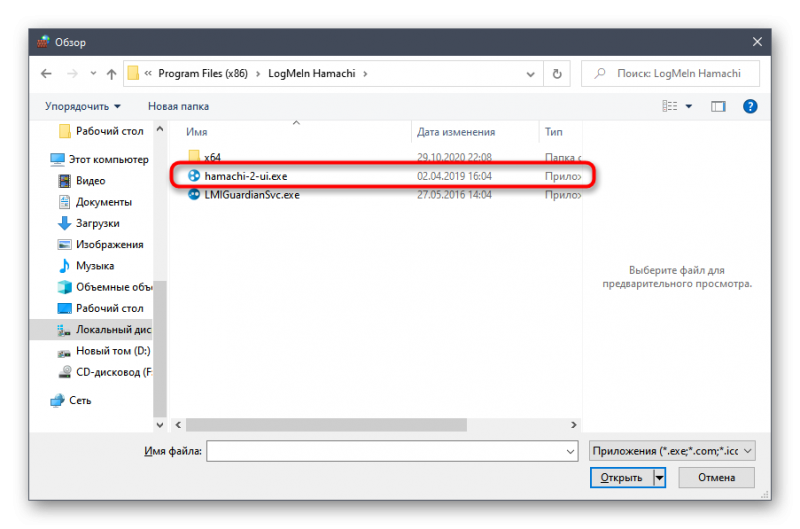Go back using the left arrow button
Screen dimensions: 800x529
(x=46, y=74)
